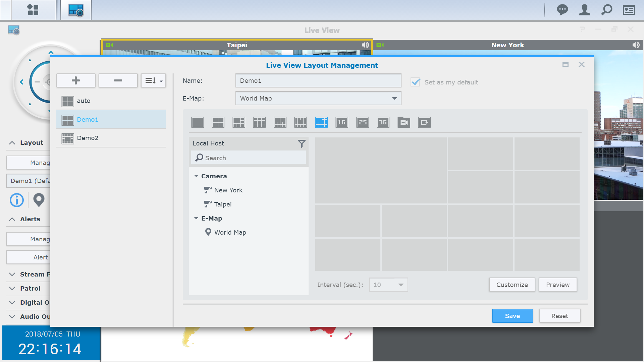Click the add layout plus button
The height and width of the screenshot is (362, 644).
point(76,80)
